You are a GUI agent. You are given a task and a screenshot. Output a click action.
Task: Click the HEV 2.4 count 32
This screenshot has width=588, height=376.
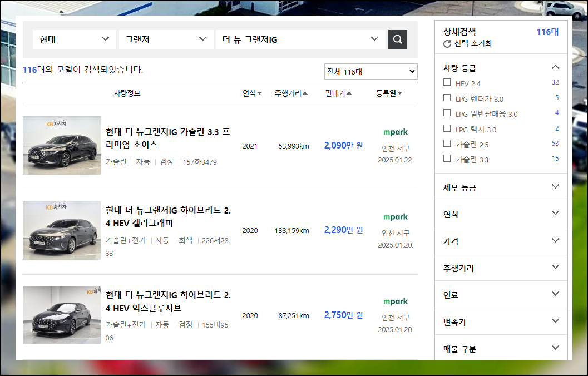pyautogui.click(x=555, y=82)
